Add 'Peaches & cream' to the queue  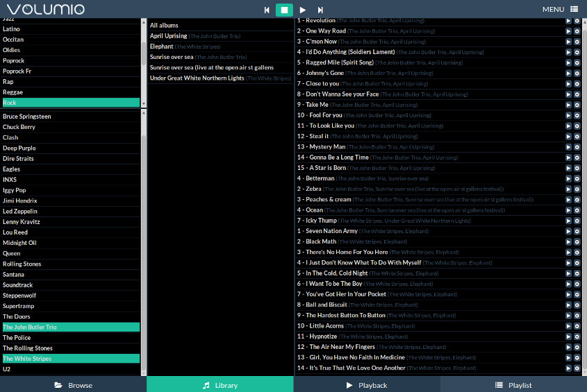point(577,200)
